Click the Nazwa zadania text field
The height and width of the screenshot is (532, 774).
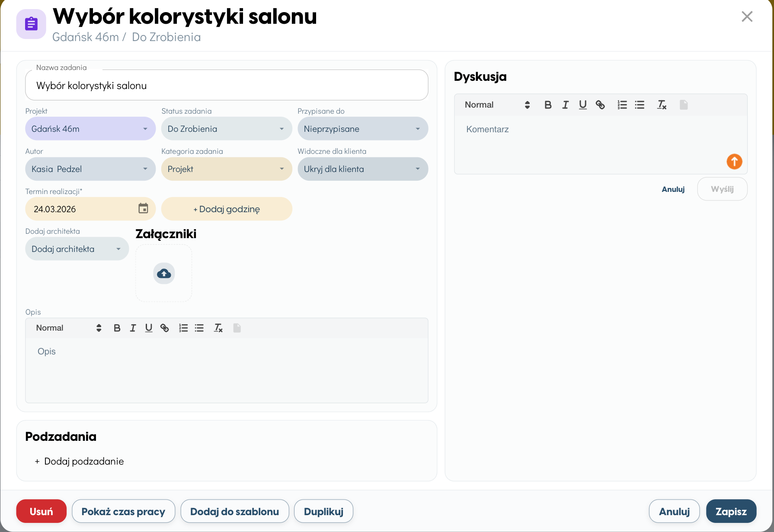[x=227, y=85]
